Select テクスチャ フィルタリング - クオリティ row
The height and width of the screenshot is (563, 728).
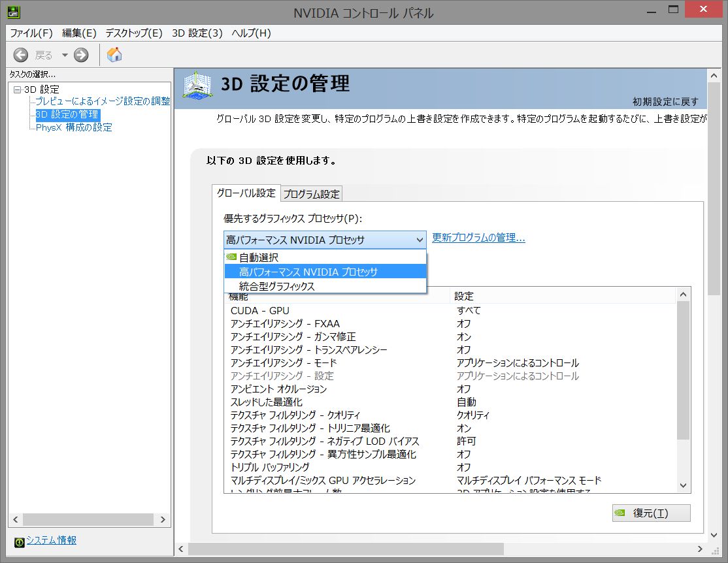(x=450, y=415)
